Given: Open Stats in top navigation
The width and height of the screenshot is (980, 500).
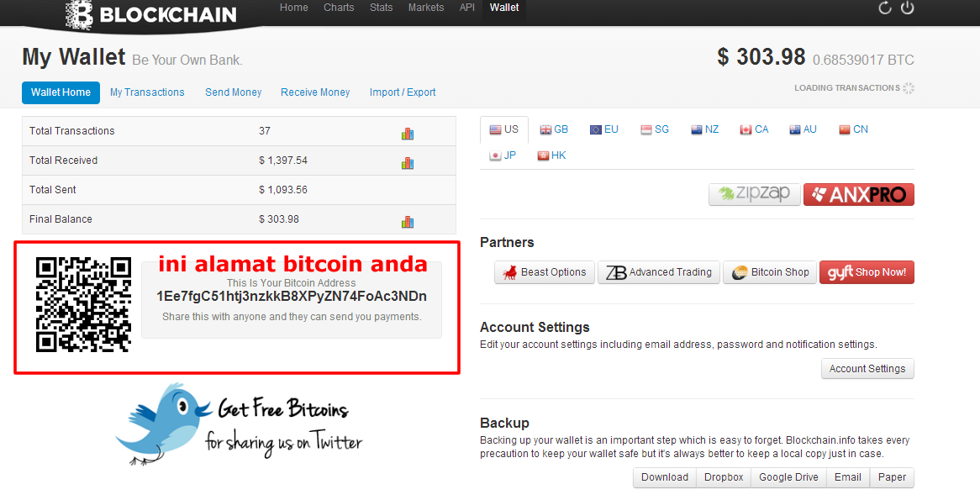Looking at the screenshot, I should pyautogui.click(x=382, y=8).
